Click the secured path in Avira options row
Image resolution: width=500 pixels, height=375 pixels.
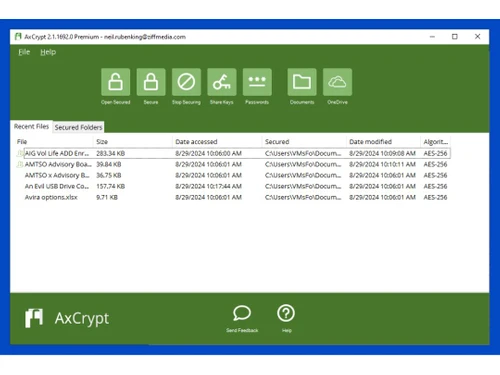[x=303, y=197]
